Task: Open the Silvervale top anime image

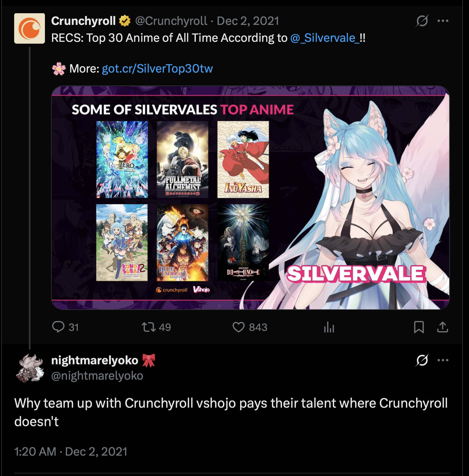Action: (x=250, y=197)
